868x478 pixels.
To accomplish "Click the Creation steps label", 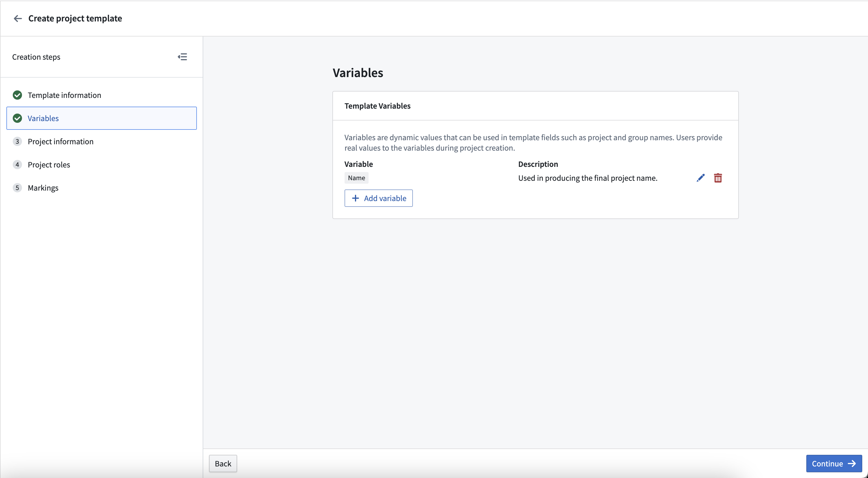I will click(x=36, y=57).
